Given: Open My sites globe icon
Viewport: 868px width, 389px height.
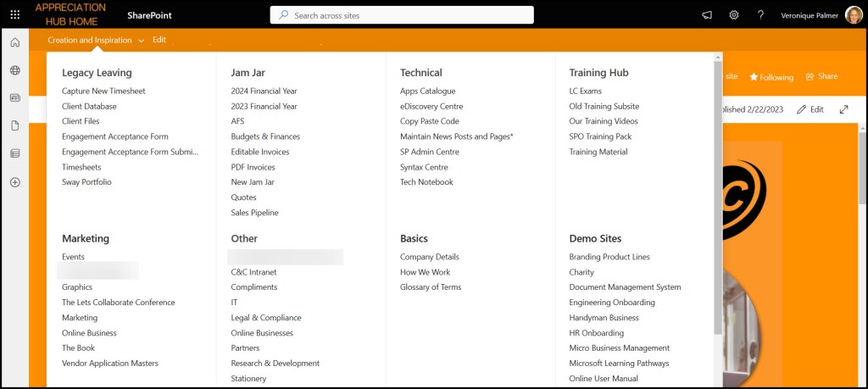Looking at the screenshot, I should point(14,70).
